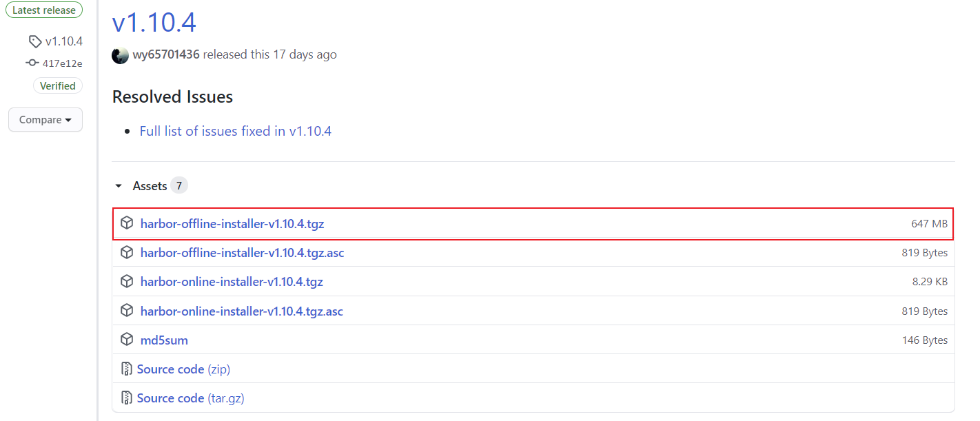The image size is (980, 421).
Task: Click the Assets count badge 7
Action: coord(179,186)
